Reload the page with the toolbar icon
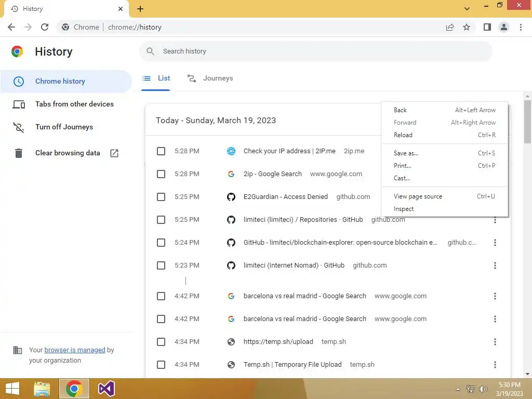The image size is (532, 399). tap(45, 27)
